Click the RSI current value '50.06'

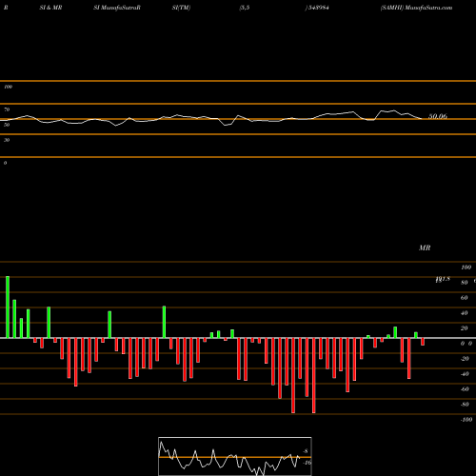coord(438,116)
